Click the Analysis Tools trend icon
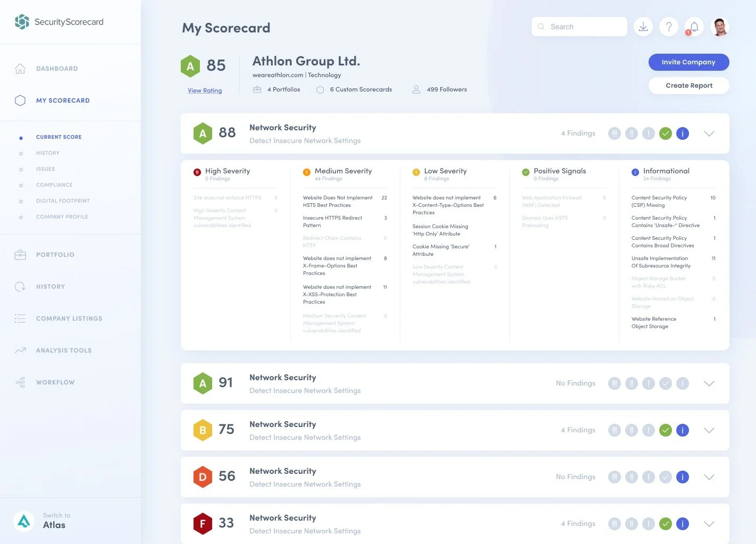 pyautogui.click(x=20, y=350)
